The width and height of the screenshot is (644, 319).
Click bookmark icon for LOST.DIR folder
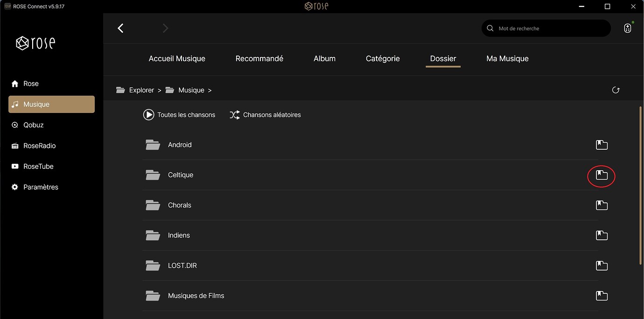point(602,266)
